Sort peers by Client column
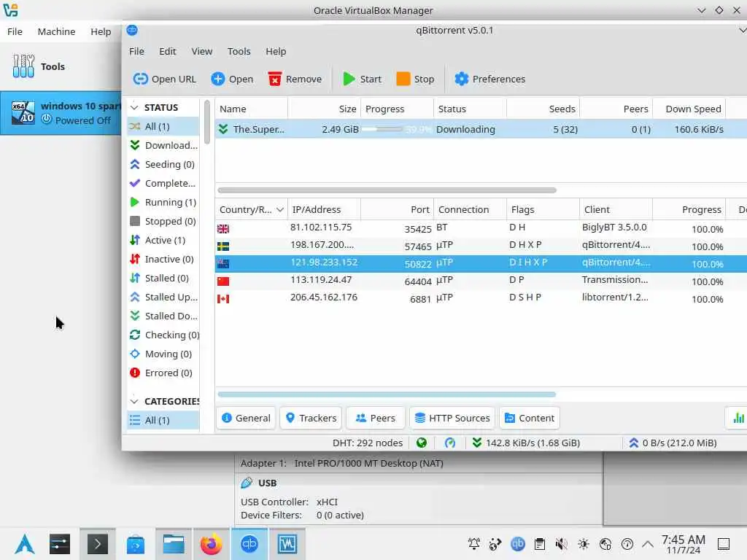747x560 pixels. [x=616, y=209]
